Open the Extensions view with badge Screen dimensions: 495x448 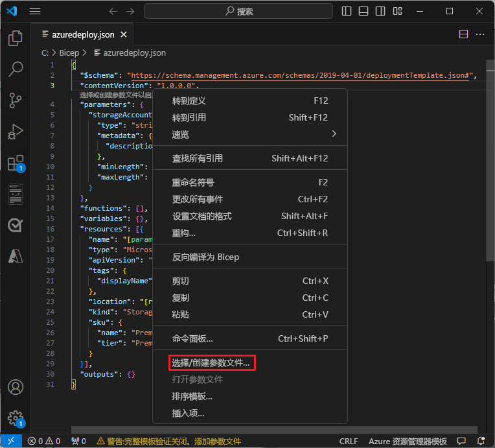(16, 163)
